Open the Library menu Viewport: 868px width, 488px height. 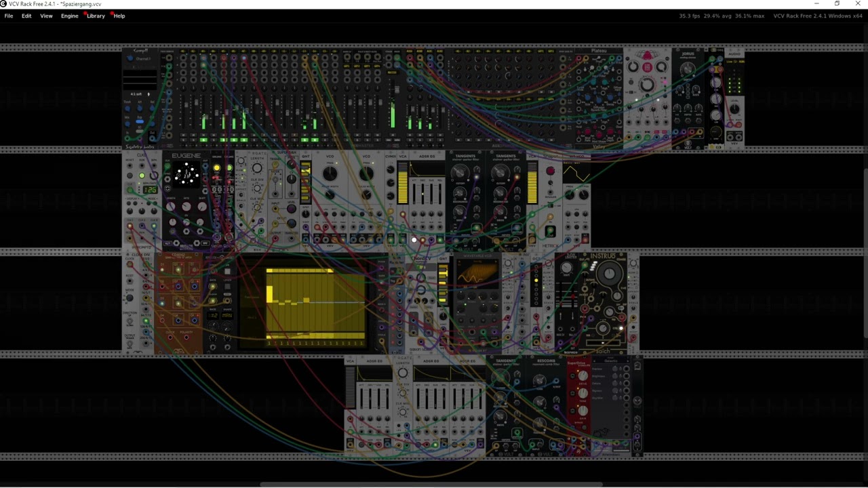pos(96,16)
